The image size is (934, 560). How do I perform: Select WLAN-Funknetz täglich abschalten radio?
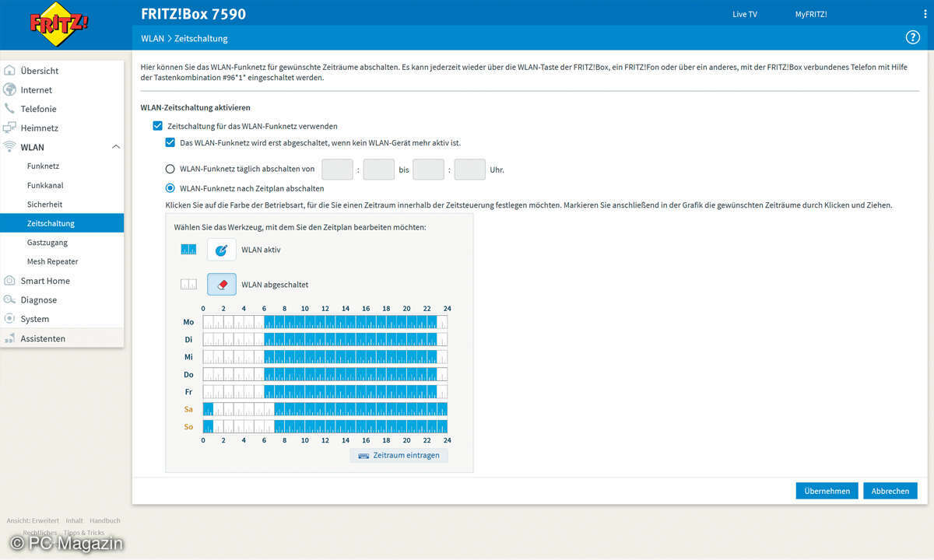coord(170,169)
